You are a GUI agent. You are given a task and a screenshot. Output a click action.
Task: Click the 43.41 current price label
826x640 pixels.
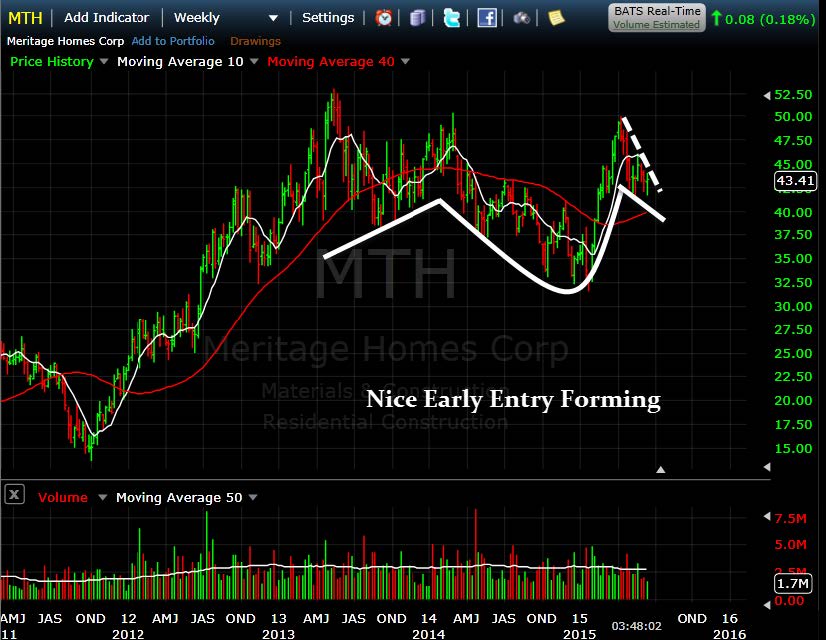[795, 181]
